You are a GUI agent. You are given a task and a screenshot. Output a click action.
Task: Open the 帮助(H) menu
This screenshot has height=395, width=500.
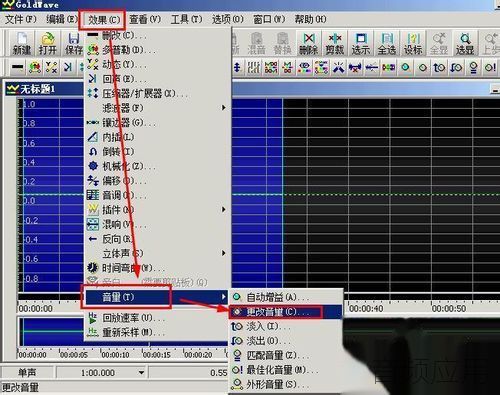click(x=310, y=19)
